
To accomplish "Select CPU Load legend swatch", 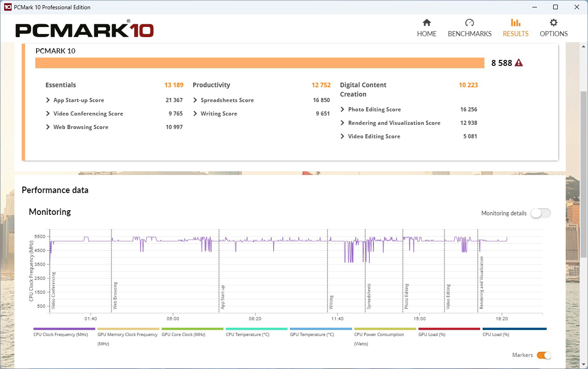I will [x=514, y=329].
